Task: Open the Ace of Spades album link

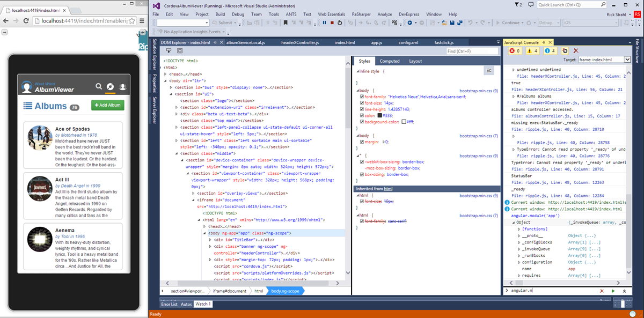Action: tap(72, 129)
